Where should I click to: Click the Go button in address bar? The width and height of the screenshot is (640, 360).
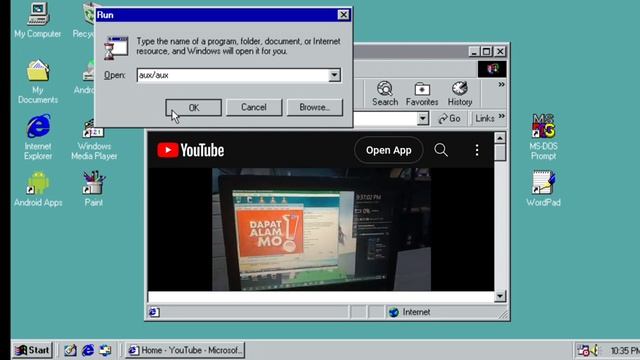click(449, 118)
